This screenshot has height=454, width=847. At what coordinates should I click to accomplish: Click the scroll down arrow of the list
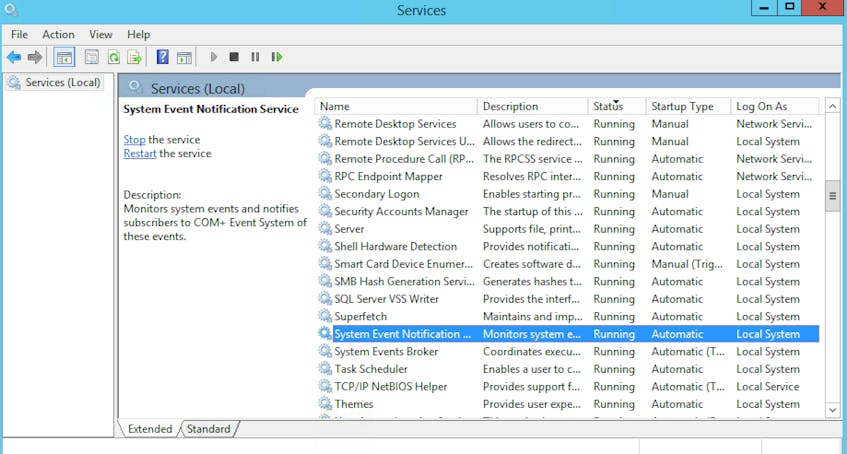pyautogui.click(x=832, y=410)
